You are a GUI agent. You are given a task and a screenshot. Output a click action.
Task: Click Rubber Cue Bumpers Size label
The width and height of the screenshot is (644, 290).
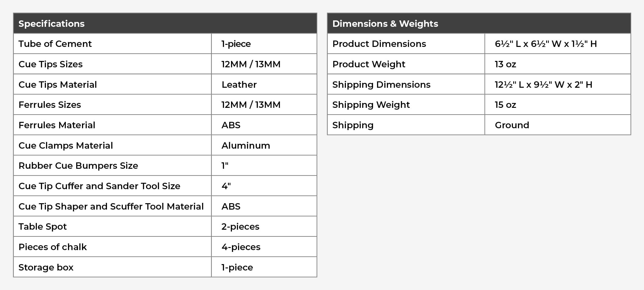tap(78, 166)
